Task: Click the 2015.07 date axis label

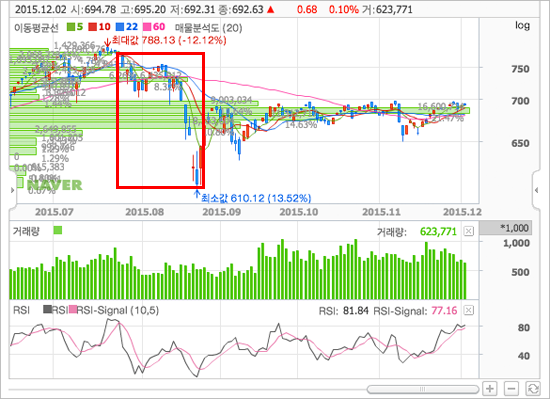Action: (54, 212)
